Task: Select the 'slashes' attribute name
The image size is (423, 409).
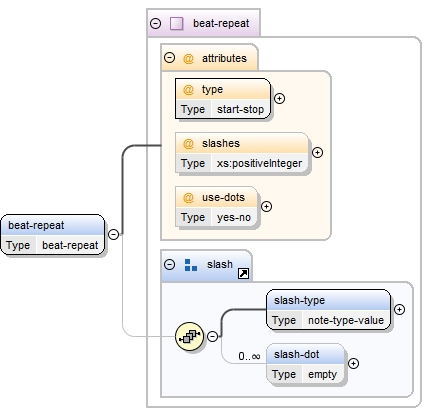Action: [221, 143]
